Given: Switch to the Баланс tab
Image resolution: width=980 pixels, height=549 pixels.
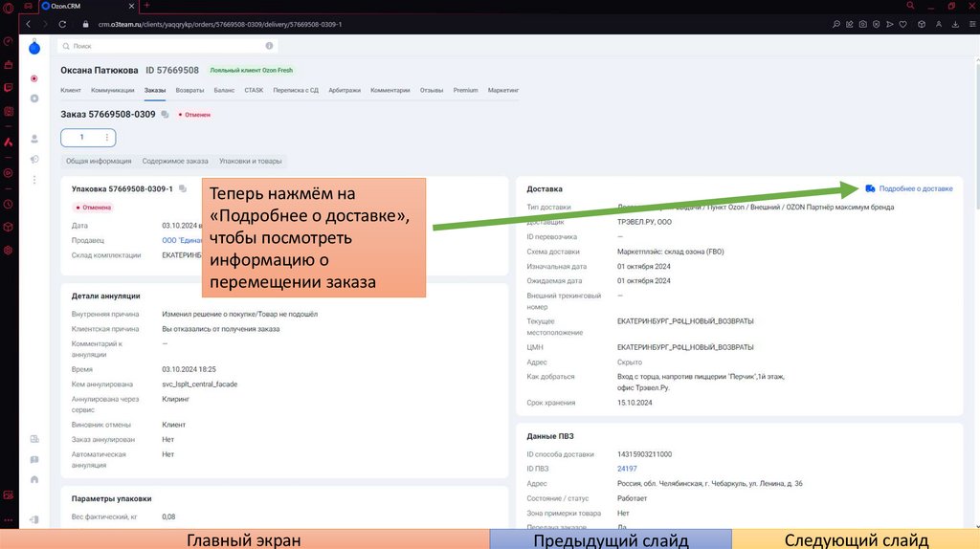Looking at the screenshot, I should (224, 90).
